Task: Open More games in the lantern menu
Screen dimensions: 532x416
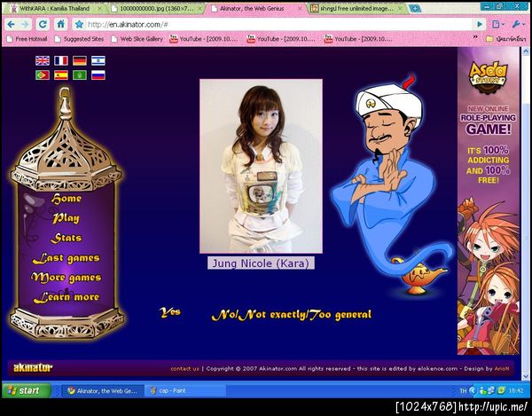Action: (66, 278)
